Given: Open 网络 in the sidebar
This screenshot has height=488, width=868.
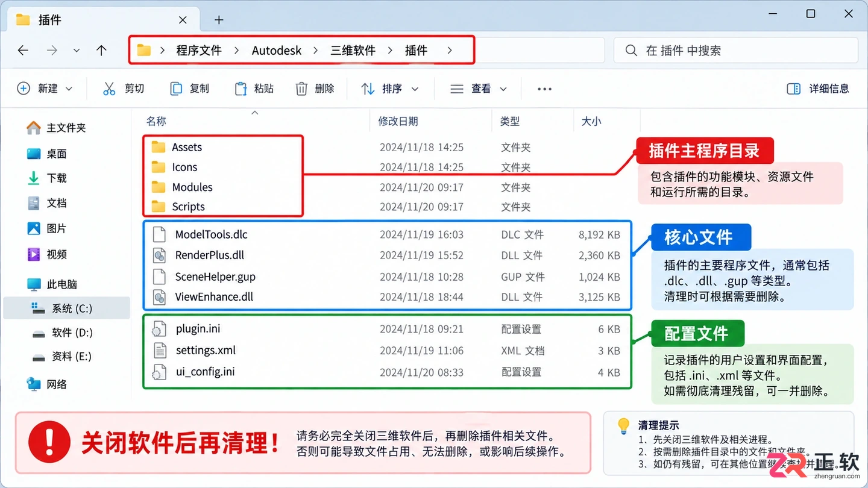Looking at the screenshot, I should coord(47,384).
